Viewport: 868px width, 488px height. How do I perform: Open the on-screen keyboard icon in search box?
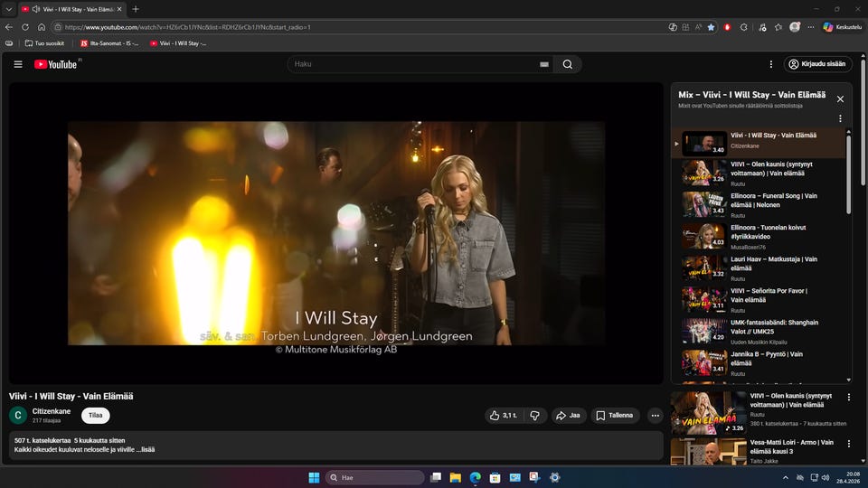(543, 64)
